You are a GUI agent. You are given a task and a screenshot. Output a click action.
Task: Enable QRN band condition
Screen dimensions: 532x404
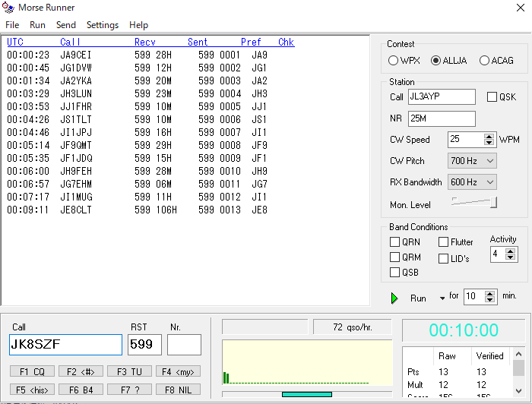pos(394,242)
